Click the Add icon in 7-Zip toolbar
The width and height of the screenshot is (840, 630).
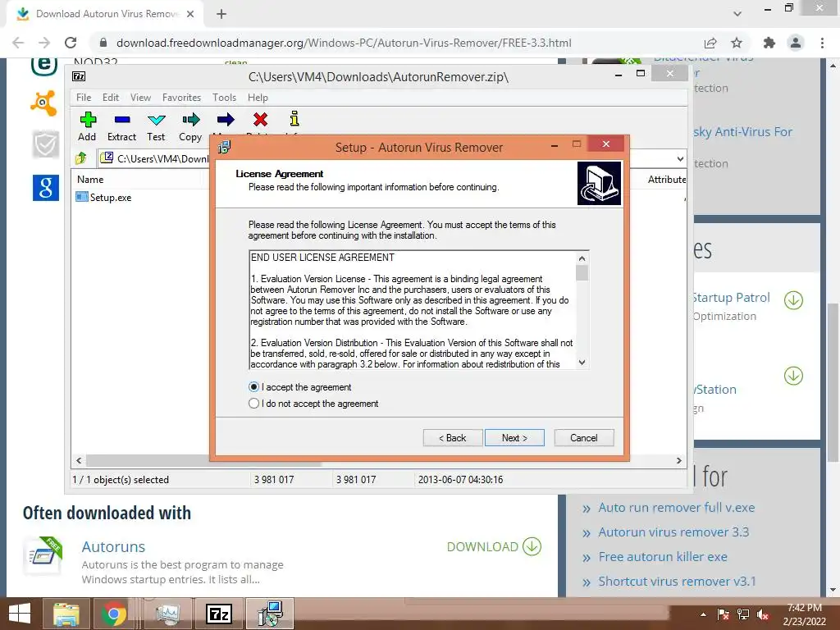coord(88,119)
